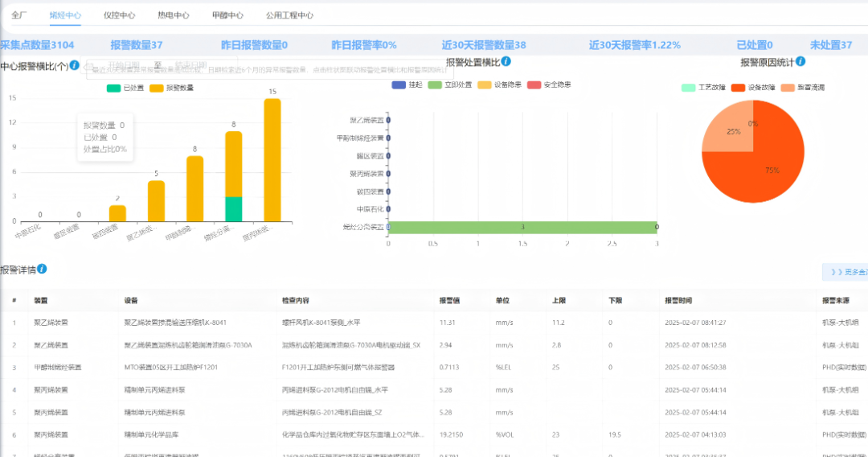This screenshot has height=457, width=868.
Task: Click the tallest yellow bar labeled 15
Action: (x=272, y=160)
